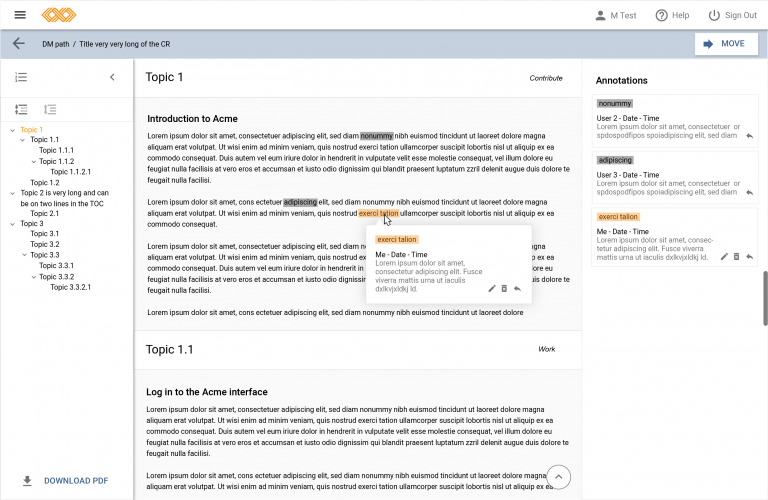Select Topic 1.2 in the TOC
This screenshot has width=768, height=500.
(45, 183)
